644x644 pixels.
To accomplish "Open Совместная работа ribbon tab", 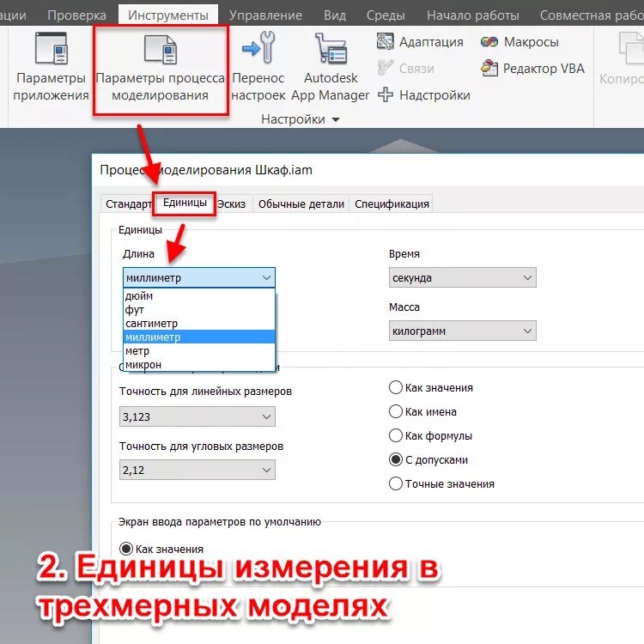I will coord(592,15).
